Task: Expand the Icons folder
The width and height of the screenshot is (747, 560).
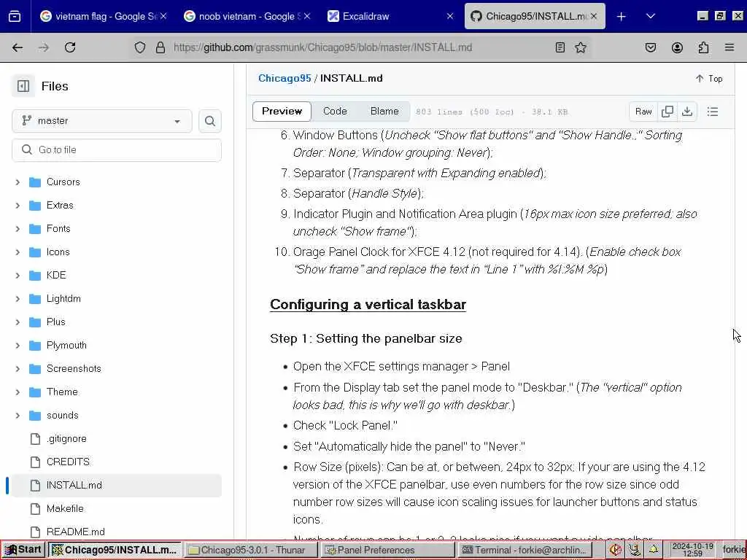Action: [18, 252]
